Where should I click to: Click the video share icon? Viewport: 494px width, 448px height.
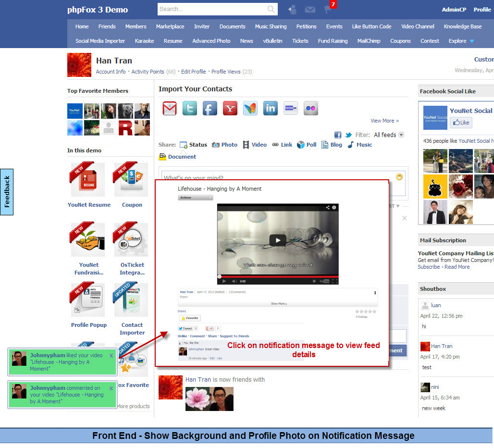[x=328, y=207]
